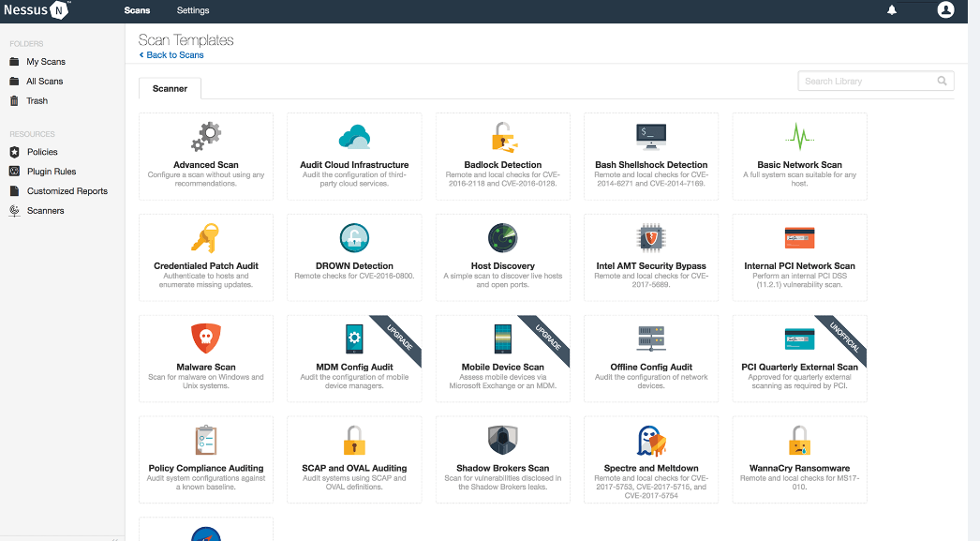Image resolution: width=980 pixels, height=541 pixels.
Task: Click the Policy Compliance Auditing title
Action: pos(205,468)
